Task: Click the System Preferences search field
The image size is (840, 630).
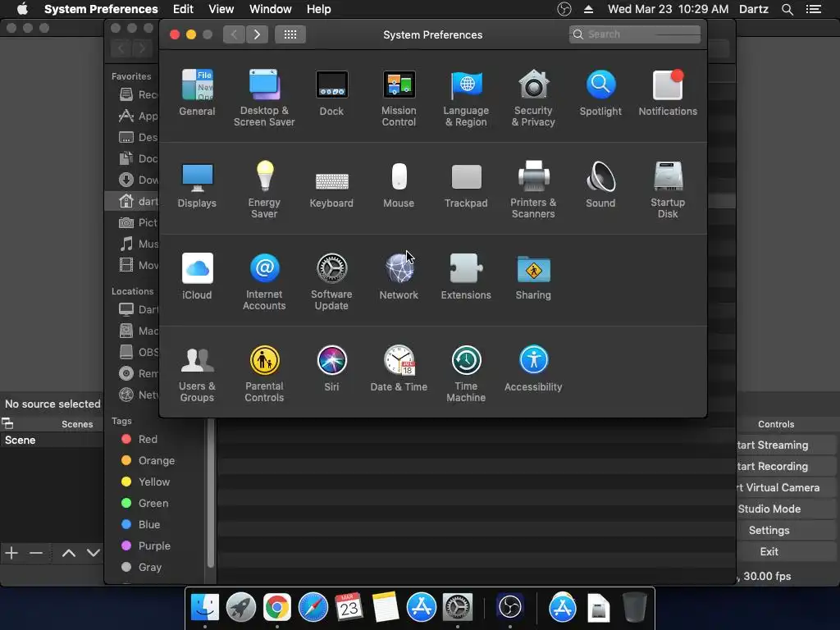Action: tap(635, 34)
